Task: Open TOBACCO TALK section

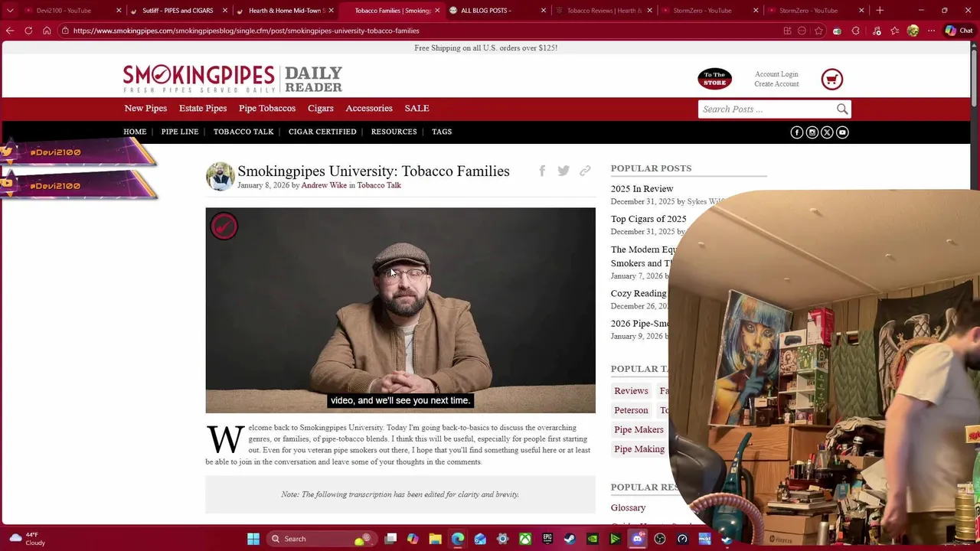Action: [243, 132]
